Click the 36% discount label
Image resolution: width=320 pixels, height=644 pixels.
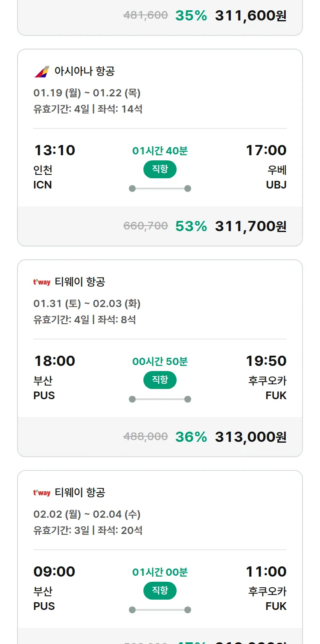tap(191, 437)
